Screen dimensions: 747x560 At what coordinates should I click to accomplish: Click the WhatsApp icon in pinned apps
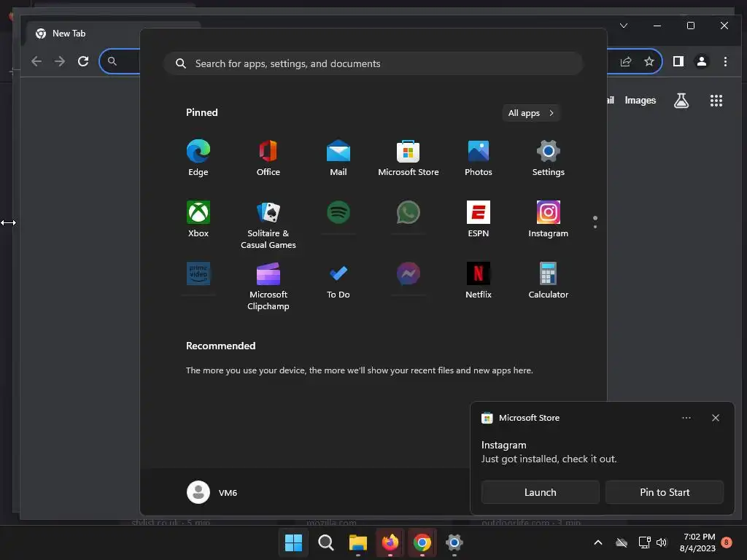[409, 212]
